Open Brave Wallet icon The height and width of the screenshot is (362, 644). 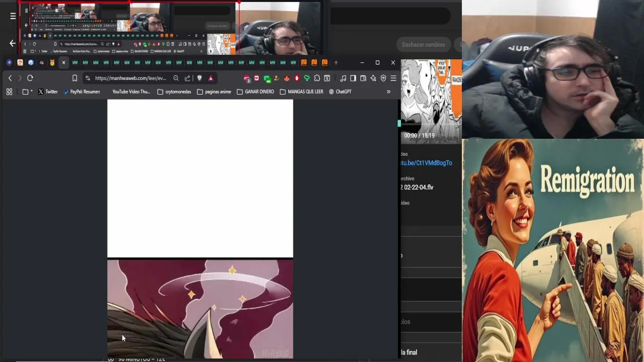(x=363, y=78)
